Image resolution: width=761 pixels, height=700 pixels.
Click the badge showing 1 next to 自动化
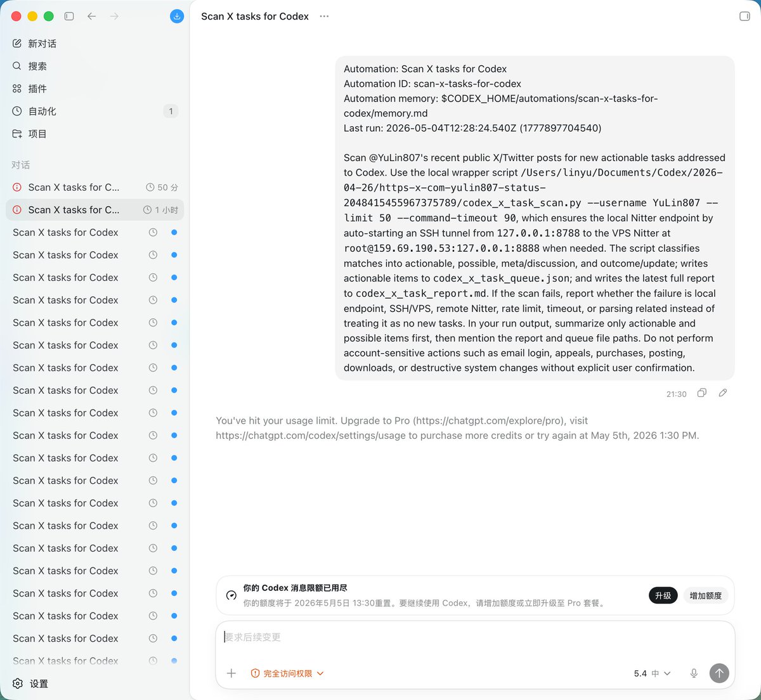(171, 111)
